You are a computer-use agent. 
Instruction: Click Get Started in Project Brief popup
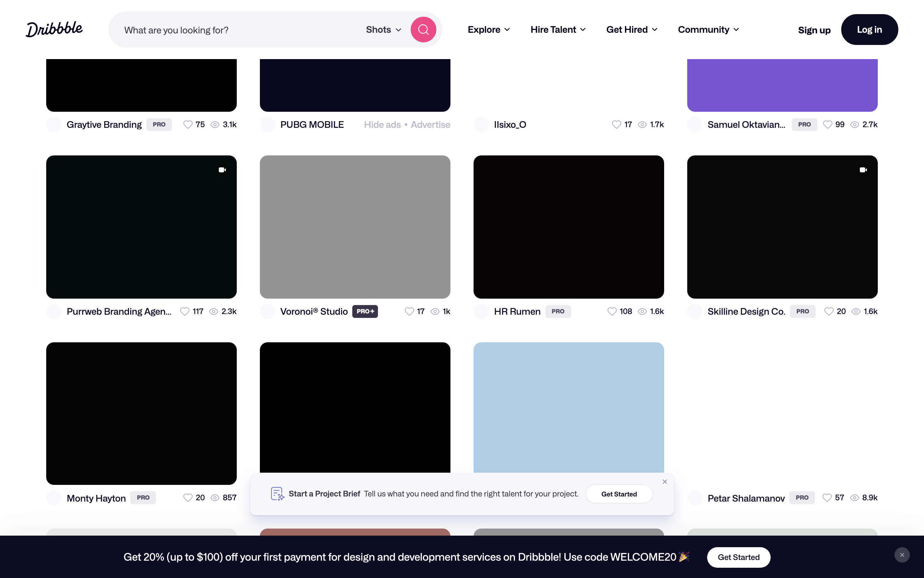(619, 494)
